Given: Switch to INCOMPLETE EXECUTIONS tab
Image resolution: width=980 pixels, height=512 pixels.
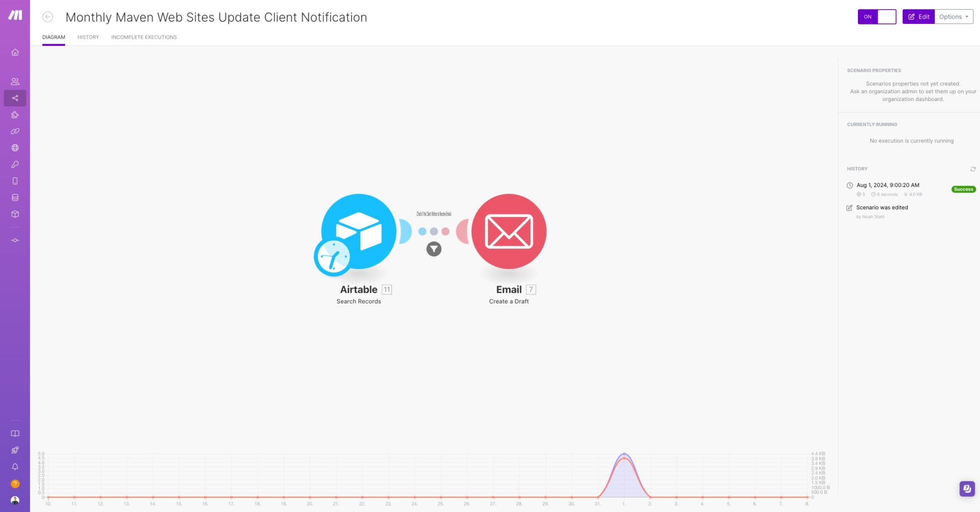Looking at the screenshot, I should tap(144, 37).
